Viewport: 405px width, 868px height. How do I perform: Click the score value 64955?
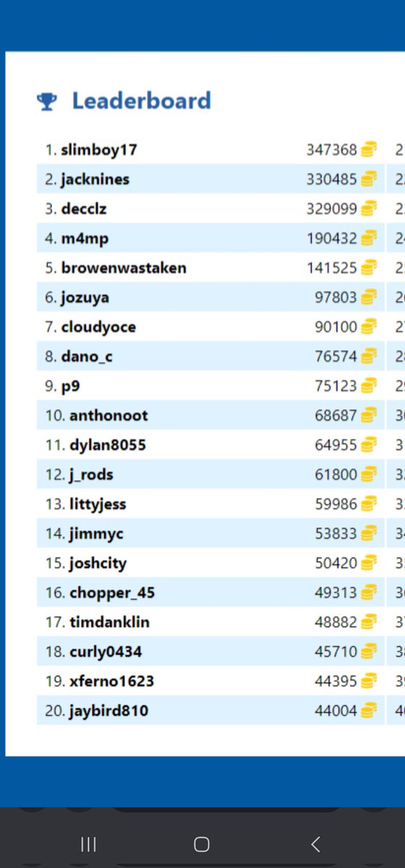pyautogui.click(x=336, y=445)
